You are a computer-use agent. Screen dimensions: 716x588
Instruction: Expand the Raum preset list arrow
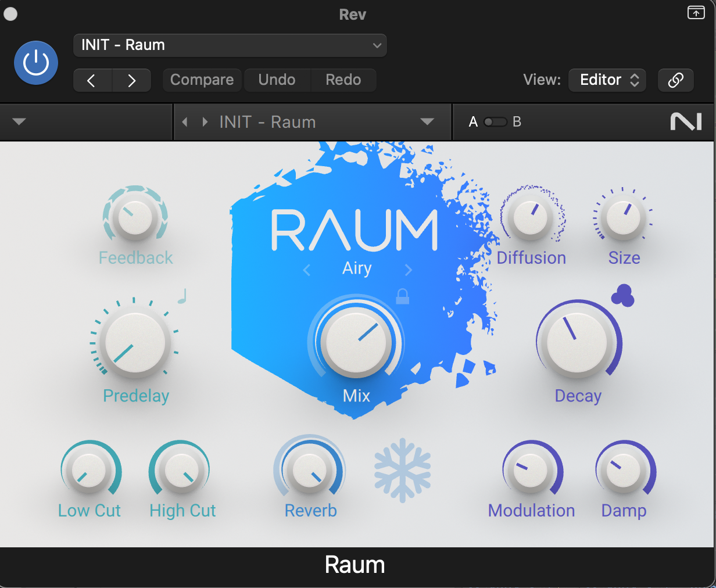coord(427,122)
